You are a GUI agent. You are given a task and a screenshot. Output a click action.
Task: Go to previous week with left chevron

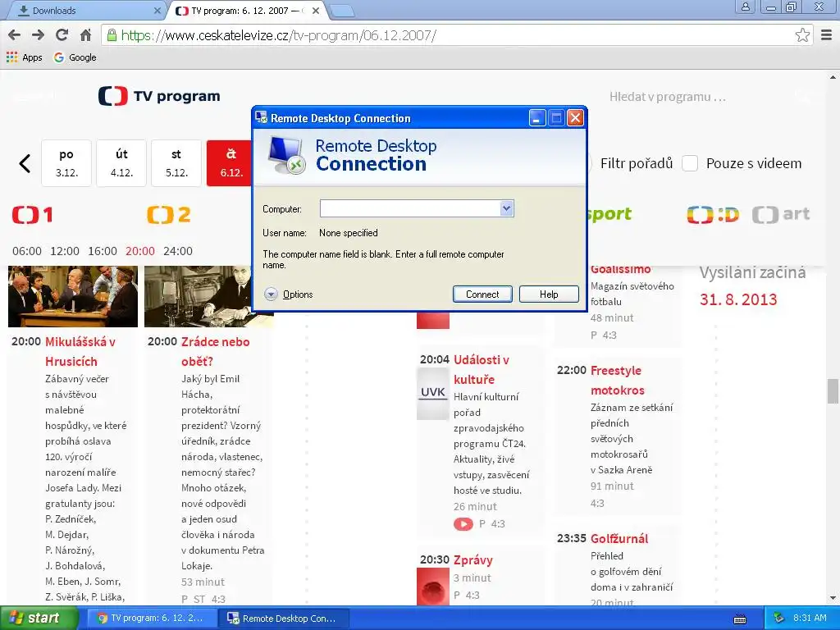(25, 163)
